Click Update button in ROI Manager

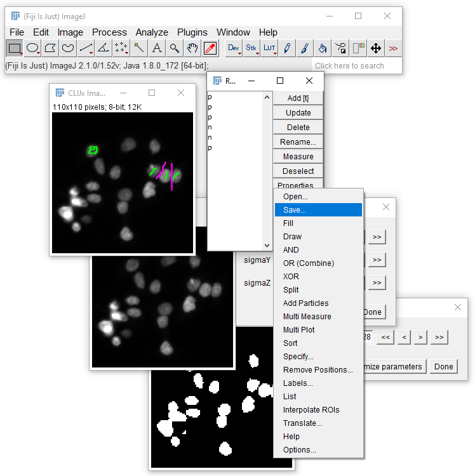pos(298,112)
